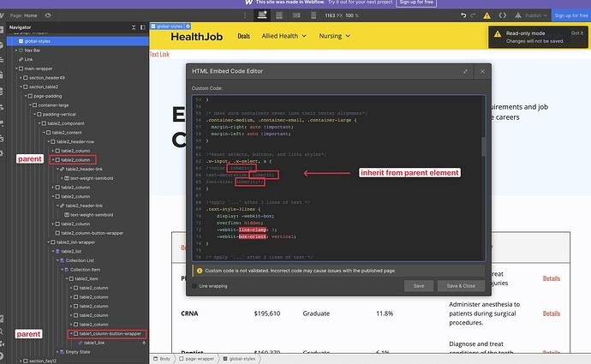Select table2_header-row in the Navigator

pos(77,141)
